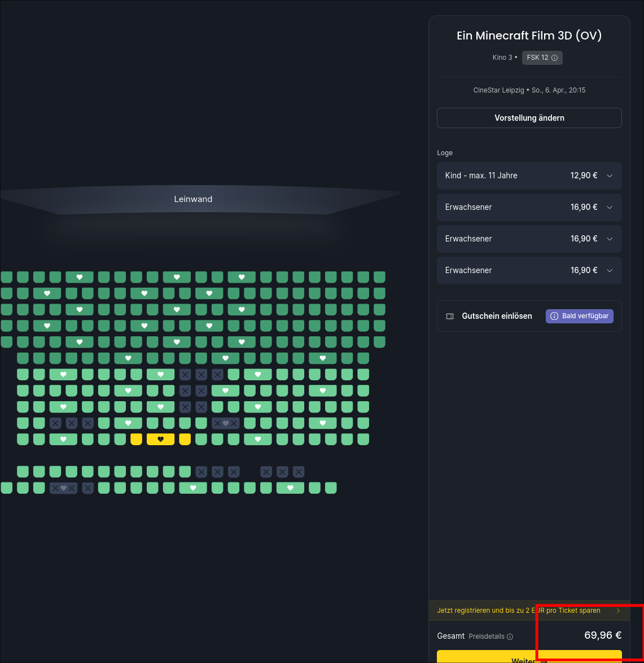Deselect yellow single seat right of yellow love seat
644x663 pixels.
(185, 440)
